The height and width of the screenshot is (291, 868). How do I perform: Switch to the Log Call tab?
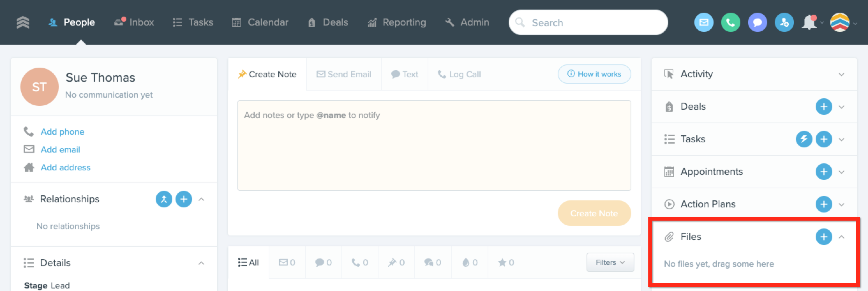[x=459, y=74]
